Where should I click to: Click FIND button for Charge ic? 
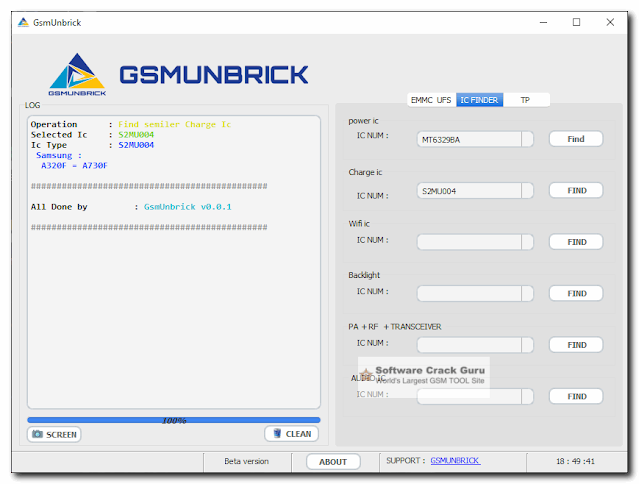click(576, 190)
